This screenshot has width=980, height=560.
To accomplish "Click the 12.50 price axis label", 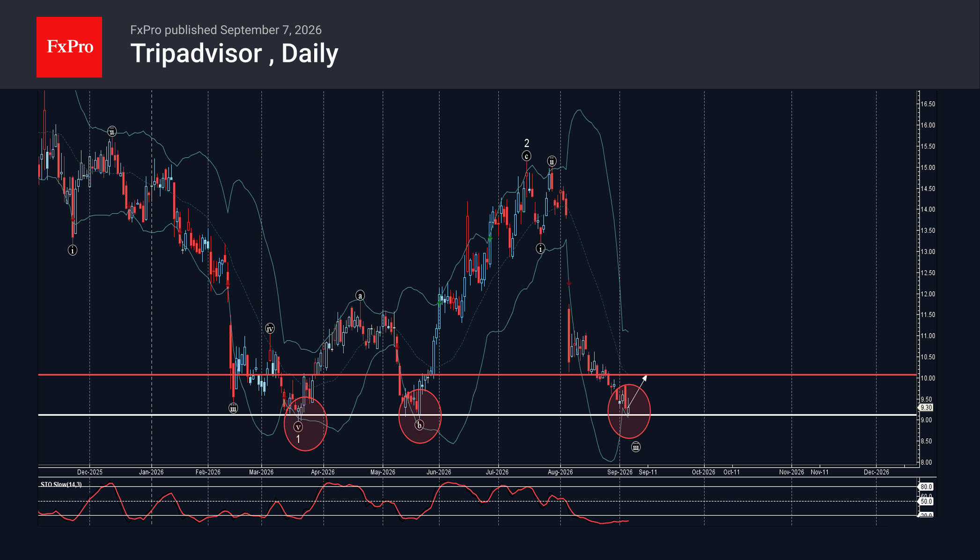I will pyautogui.click(x=928, y=273).
